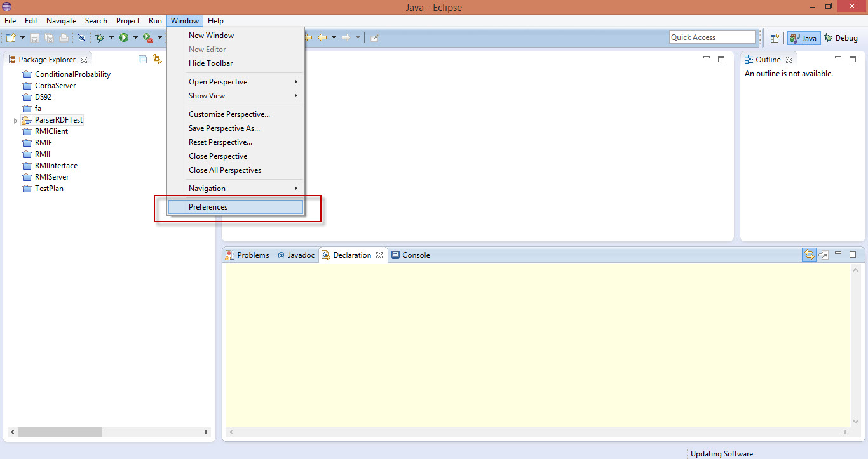Switch to the Java perspective
Viewport: 868px width, 459px height.
803,38
